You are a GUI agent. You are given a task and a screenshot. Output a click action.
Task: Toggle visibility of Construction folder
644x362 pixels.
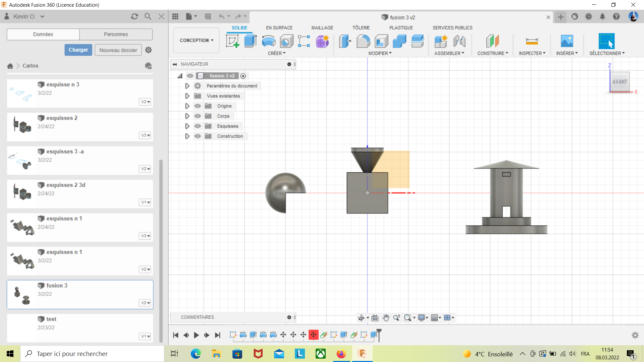point(198,136)
